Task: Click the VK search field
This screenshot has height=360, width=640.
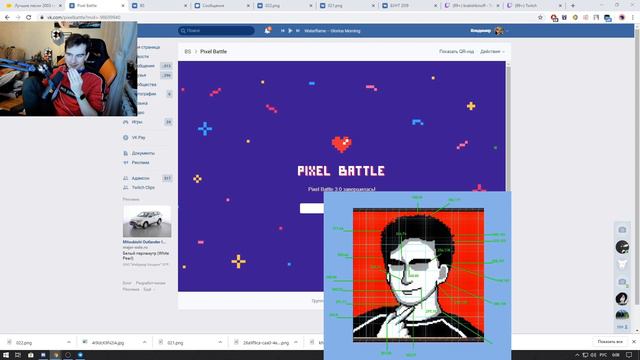Action: click(x=216, y=31)
